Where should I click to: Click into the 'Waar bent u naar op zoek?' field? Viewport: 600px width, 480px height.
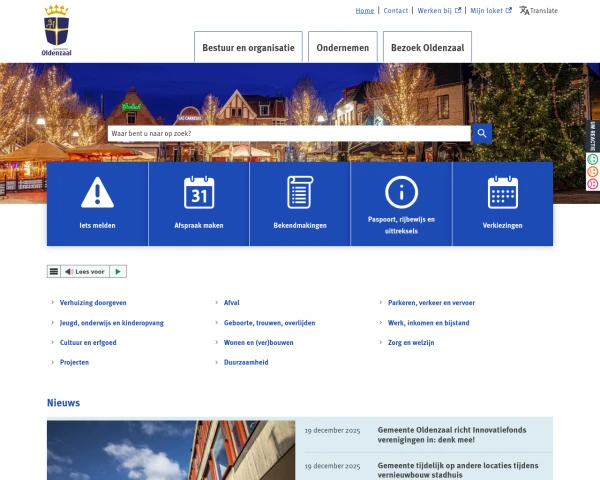click(288, 133)
